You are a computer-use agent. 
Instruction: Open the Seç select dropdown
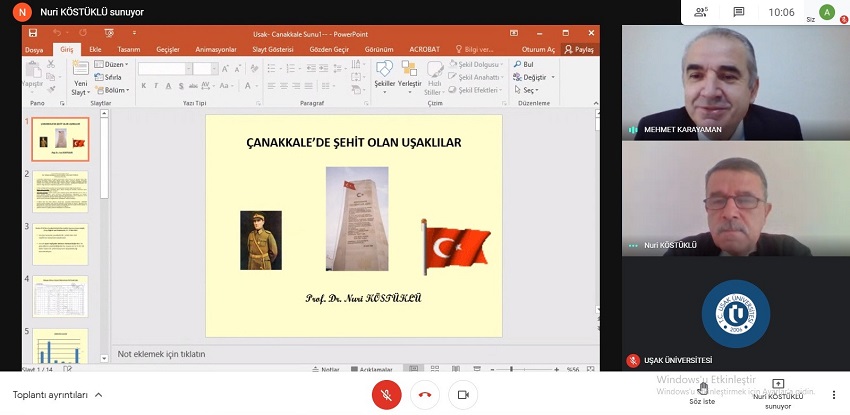[x=528, y=90]
